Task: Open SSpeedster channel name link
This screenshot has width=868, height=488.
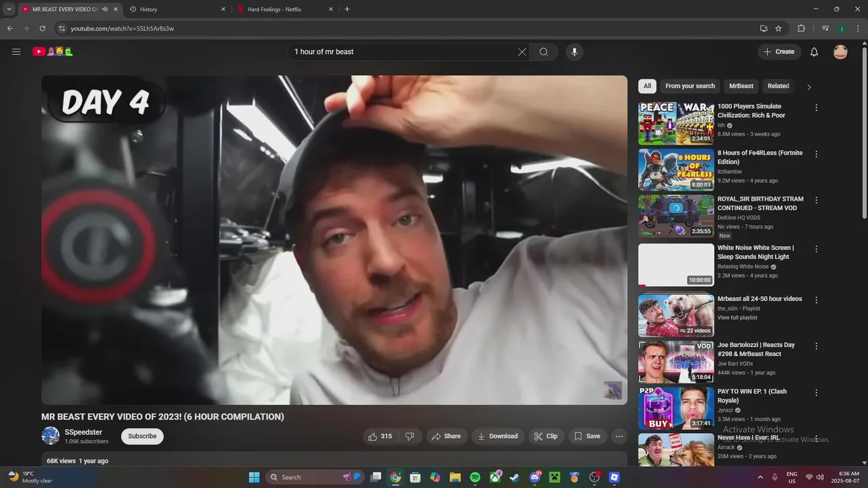Action: (83, 432)
